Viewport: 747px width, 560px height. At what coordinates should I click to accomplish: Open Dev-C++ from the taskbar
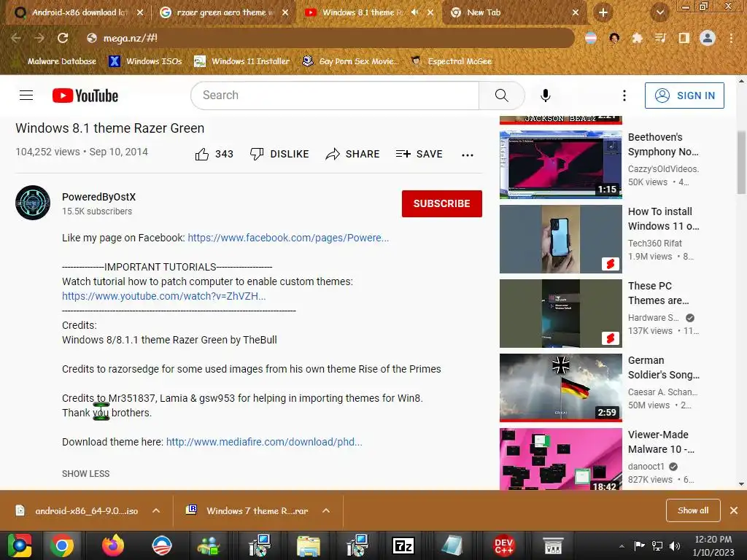pos(503,545)
